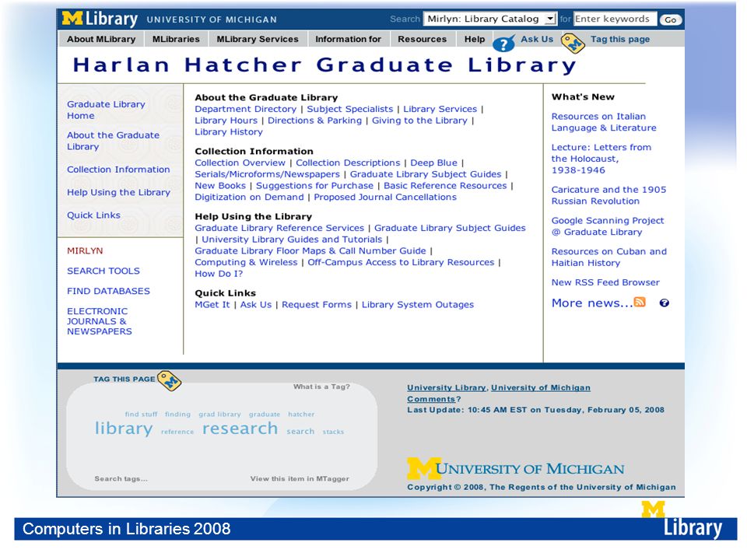Click the Go search button
This screenshot has width=747, height=560.
click(671, 19)
